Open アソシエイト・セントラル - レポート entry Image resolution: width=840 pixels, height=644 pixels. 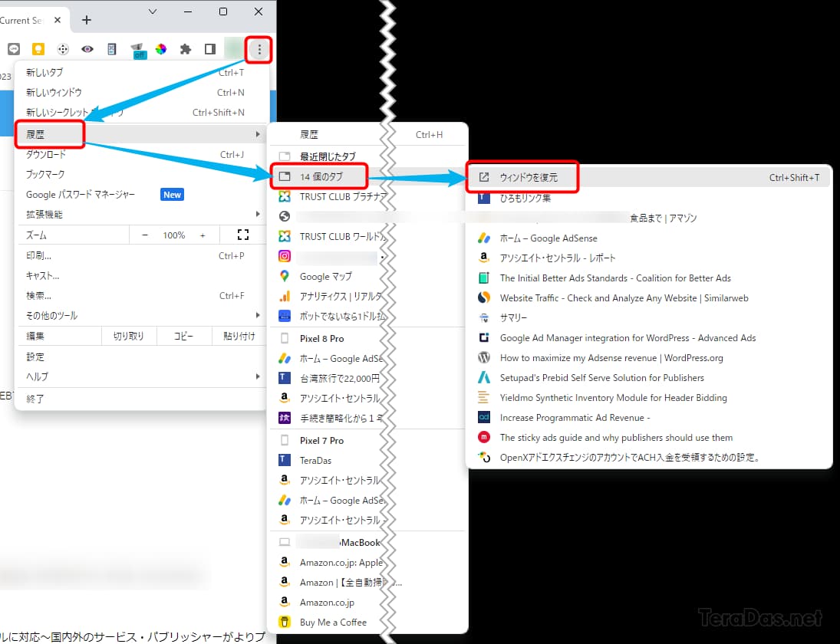point(649,258)
